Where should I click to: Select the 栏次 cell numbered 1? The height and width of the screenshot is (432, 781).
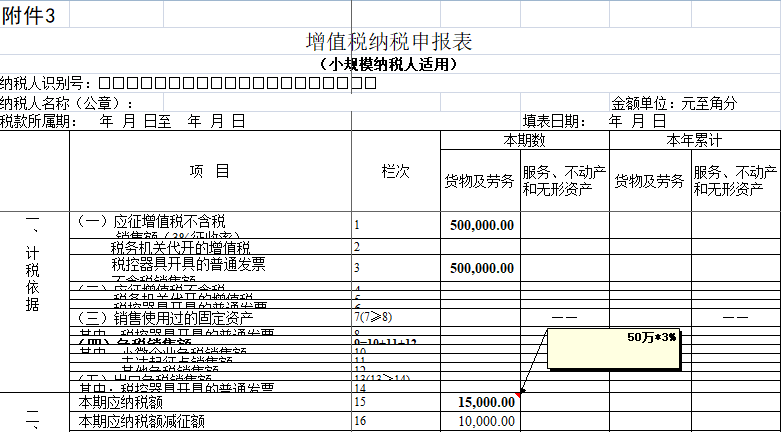[x=395, y=225]
